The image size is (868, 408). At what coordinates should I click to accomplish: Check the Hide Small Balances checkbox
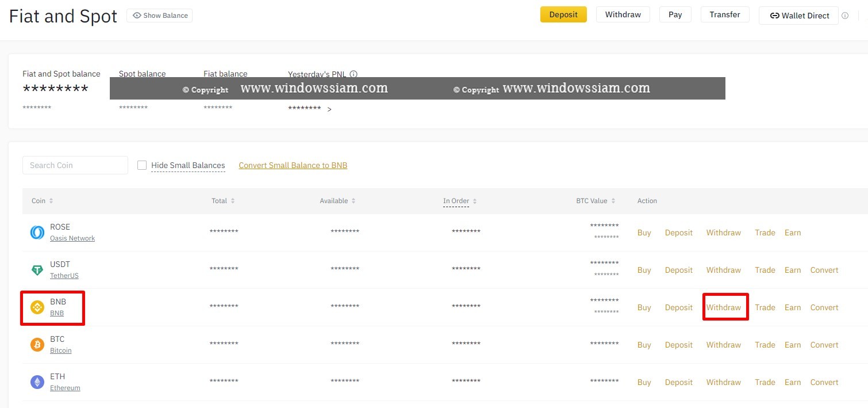point(142,165)
